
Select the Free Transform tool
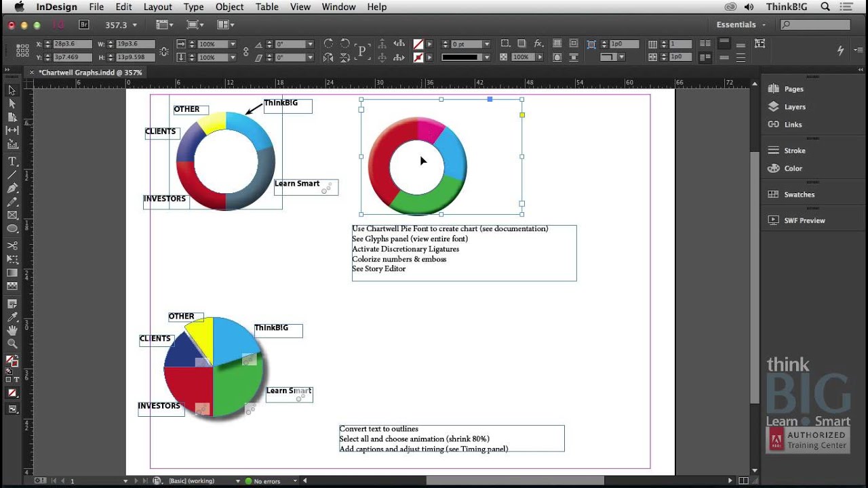point(12,259)
